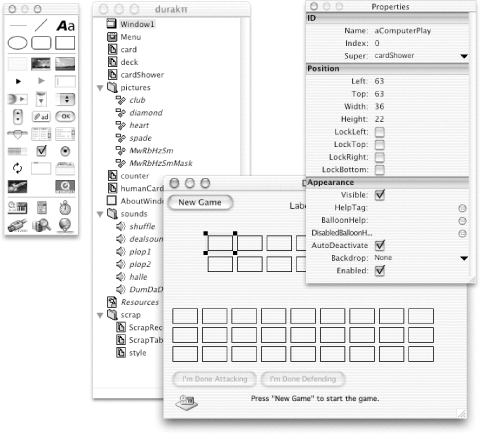This screenshot has height=435, width=481.
Task: Select the QuickTime movie player control
Action: (x=65, y=187)
